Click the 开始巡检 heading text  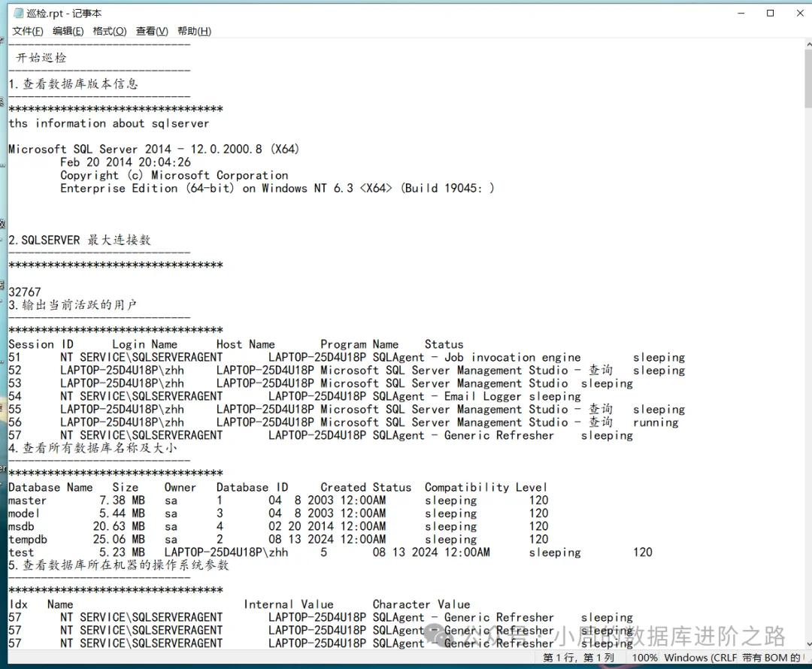pyautogui.click(x=41, y=58)
